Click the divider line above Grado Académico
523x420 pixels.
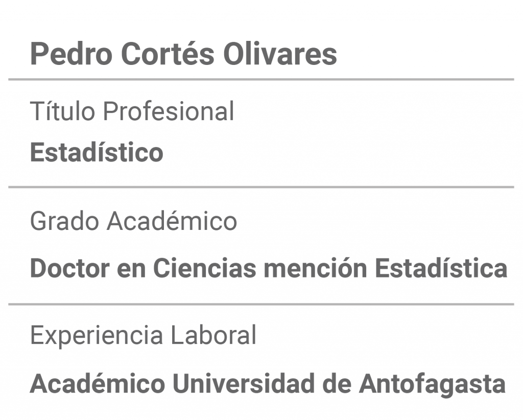[x=261, y=187]
